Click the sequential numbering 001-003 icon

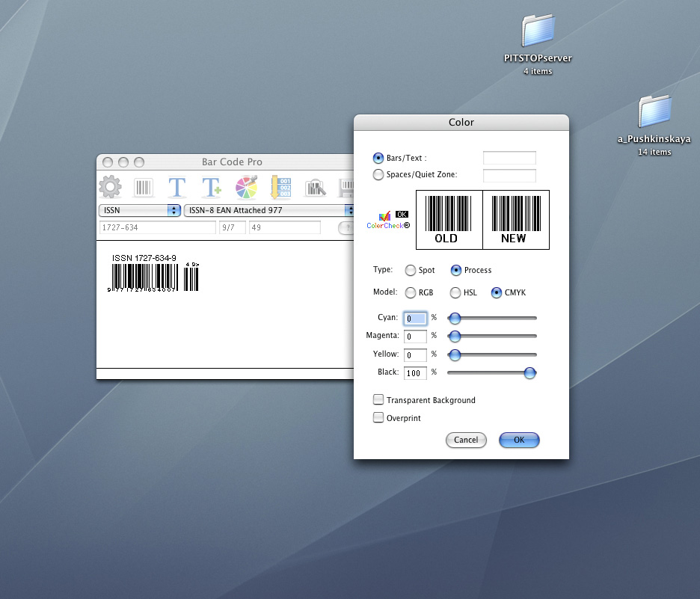pos(281,187)
